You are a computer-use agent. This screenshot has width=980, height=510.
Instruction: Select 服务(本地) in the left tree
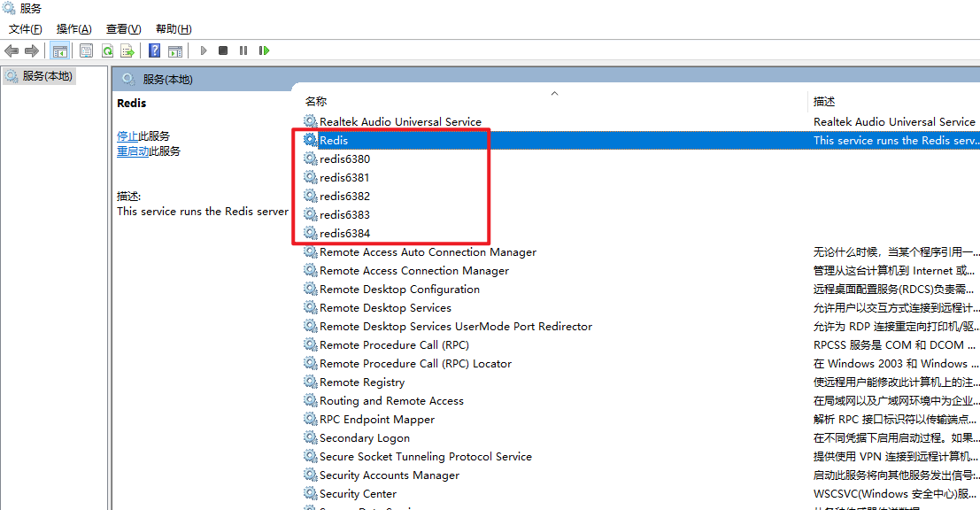(x=48, y=76)
